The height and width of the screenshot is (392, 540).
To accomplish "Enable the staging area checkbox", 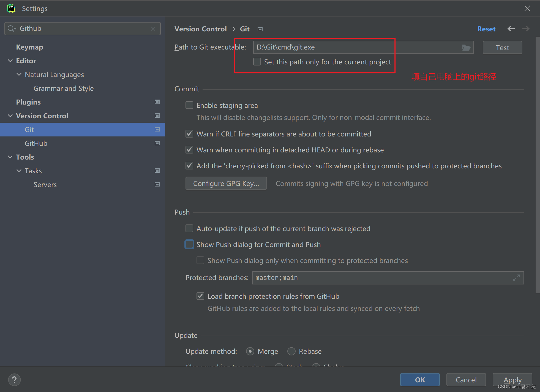I will pyautogui.click(x=189, y=105).
